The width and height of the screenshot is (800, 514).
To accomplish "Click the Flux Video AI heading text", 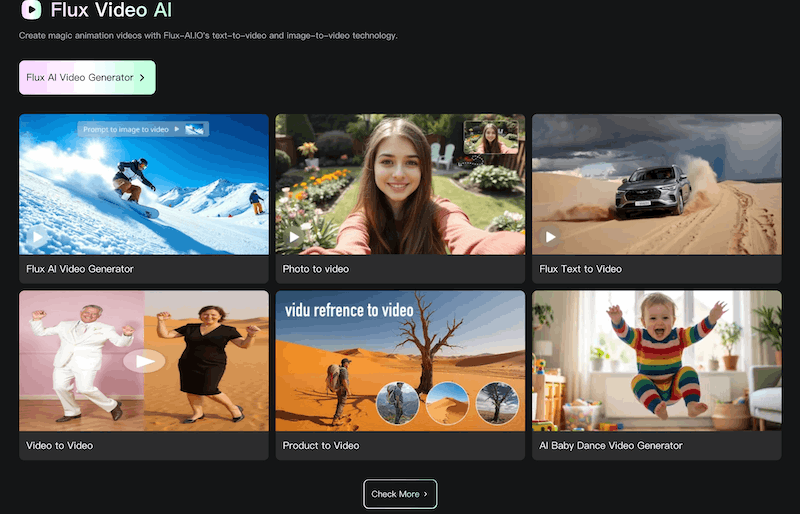I will click(x=111, y=10).
